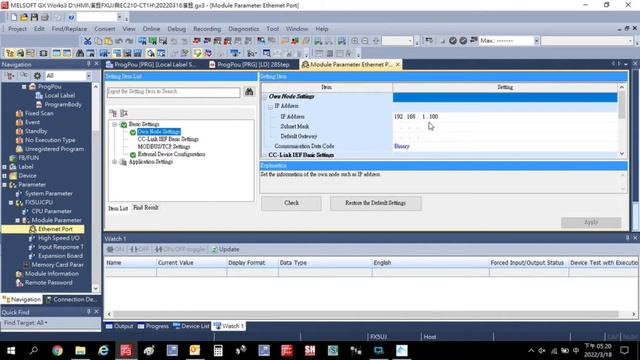Open Internet Explorer from the taskbar
This screenshot has height=360, width=640.
[103, 350]
